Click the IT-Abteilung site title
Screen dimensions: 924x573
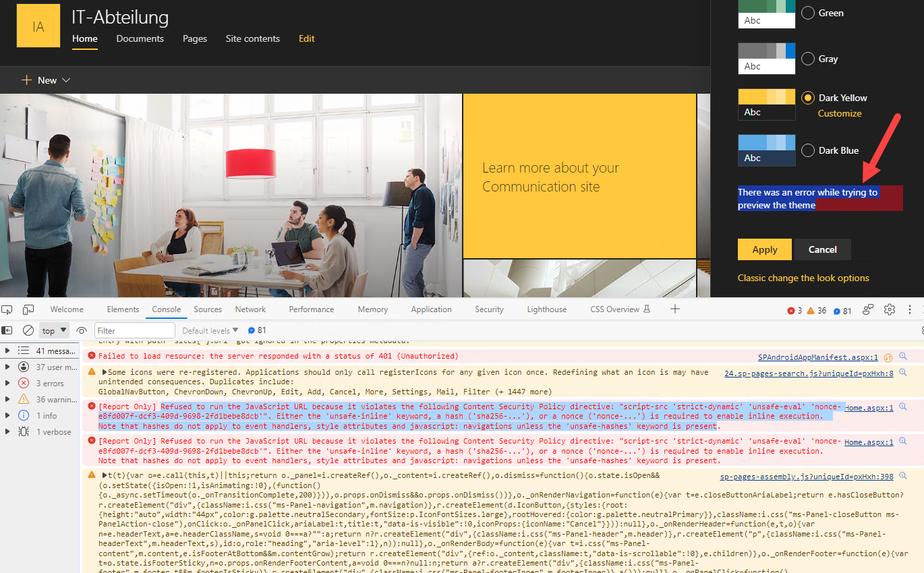point(120,17)
